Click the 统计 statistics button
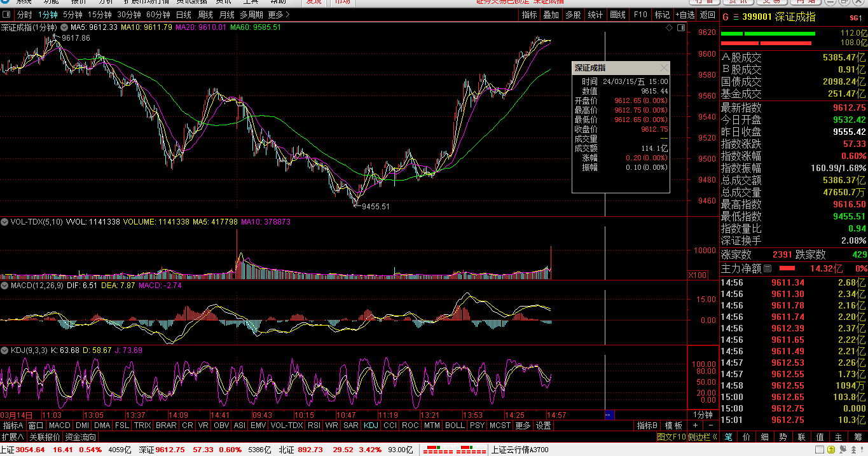This screenshot has height=456, width=868. pos(595,15)
